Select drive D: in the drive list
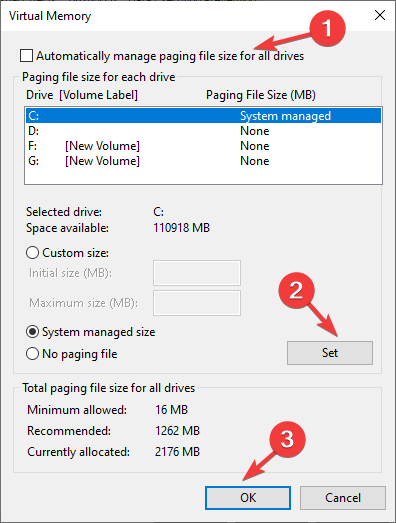Screen dimensions: 396x523 [203, 131]
